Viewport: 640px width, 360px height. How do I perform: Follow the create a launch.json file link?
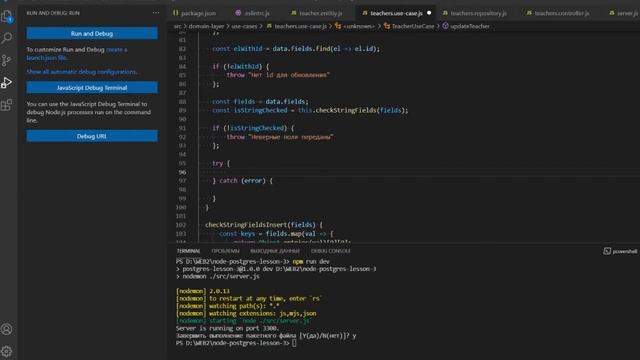click(x=77, y=53)
